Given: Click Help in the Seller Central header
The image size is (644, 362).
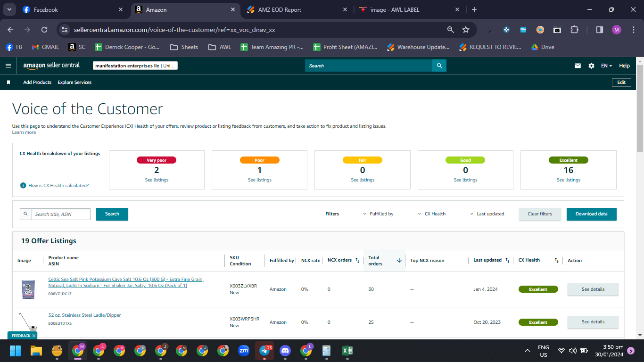Looking at the screenshot, I should pos(624,66).
